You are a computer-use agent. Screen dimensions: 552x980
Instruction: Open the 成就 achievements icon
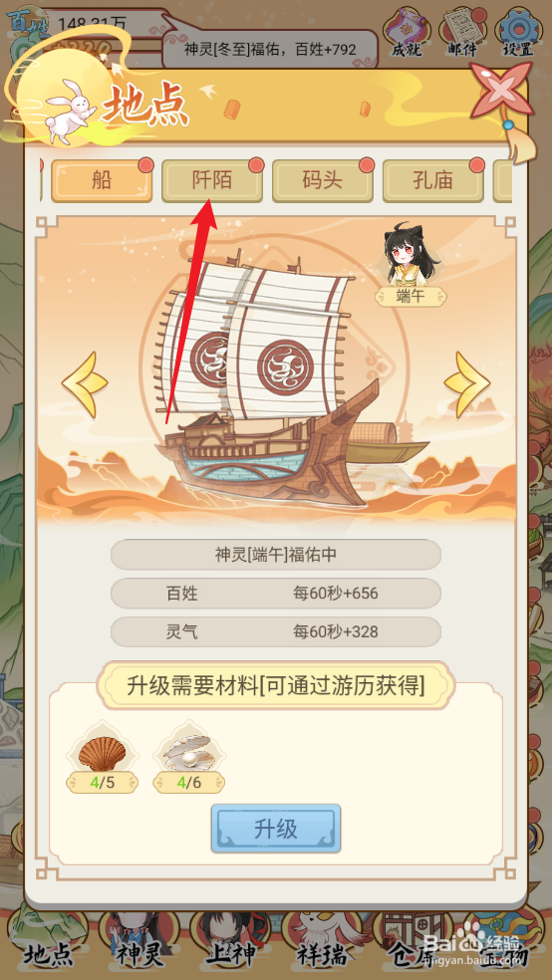(407, 31)
